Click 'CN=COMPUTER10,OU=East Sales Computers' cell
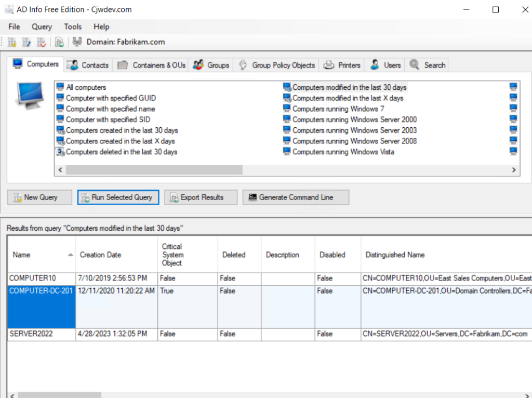532x398 pixels. (x=446, y=278)
